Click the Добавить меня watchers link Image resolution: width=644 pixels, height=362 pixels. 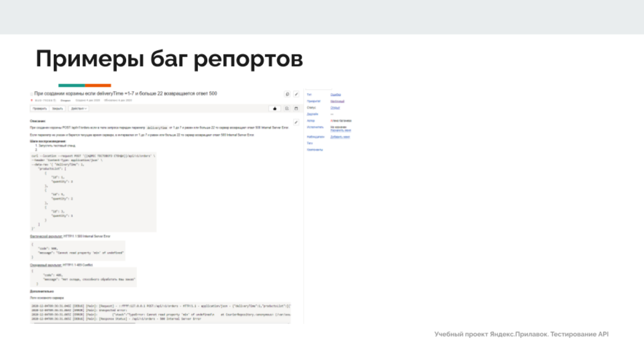tap(340, 137)
